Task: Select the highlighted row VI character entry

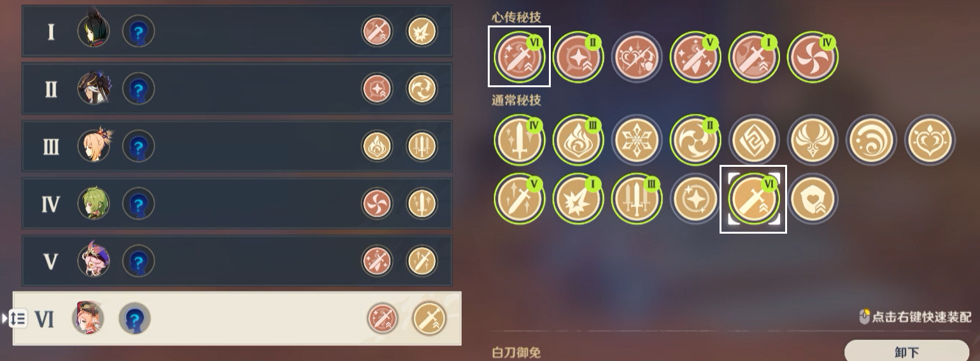Action: coord(237,318)
